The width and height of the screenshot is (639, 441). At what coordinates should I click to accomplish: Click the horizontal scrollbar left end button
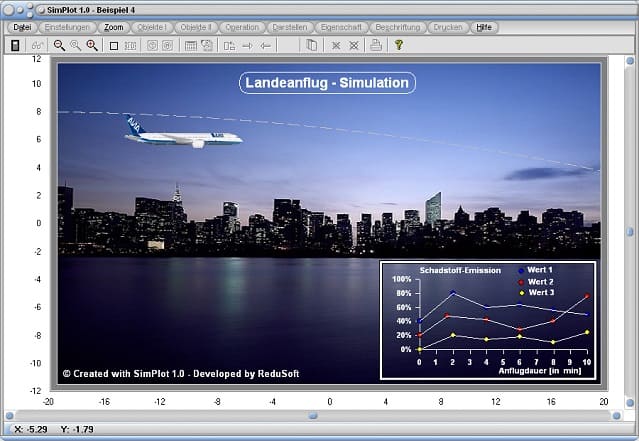point(9,416)
